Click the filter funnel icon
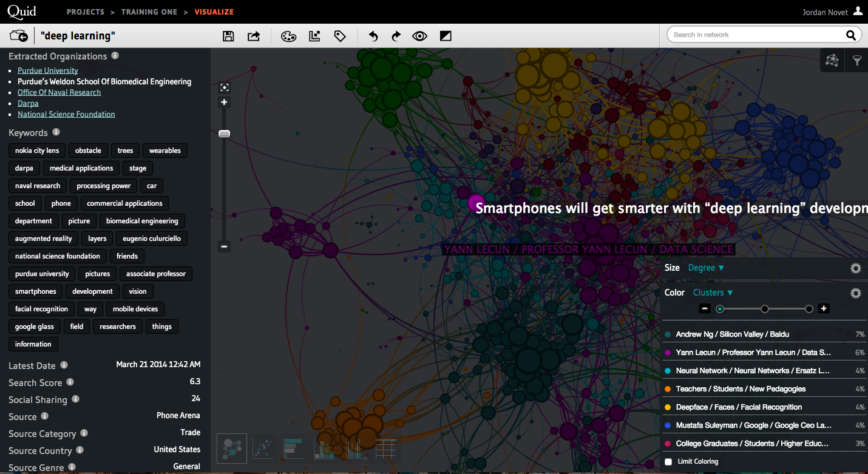868x474 pixels. click(x=856, y=60)
